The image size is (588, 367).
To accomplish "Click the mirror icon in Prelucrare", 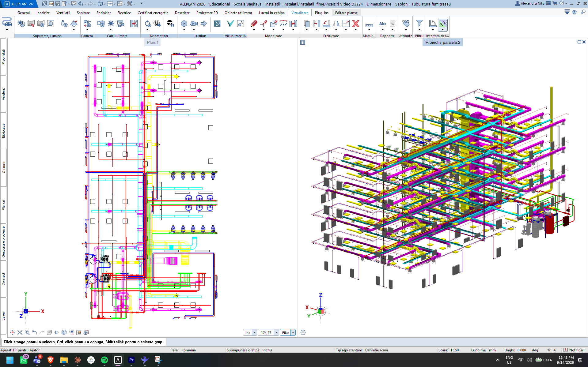I will (336, 24).
